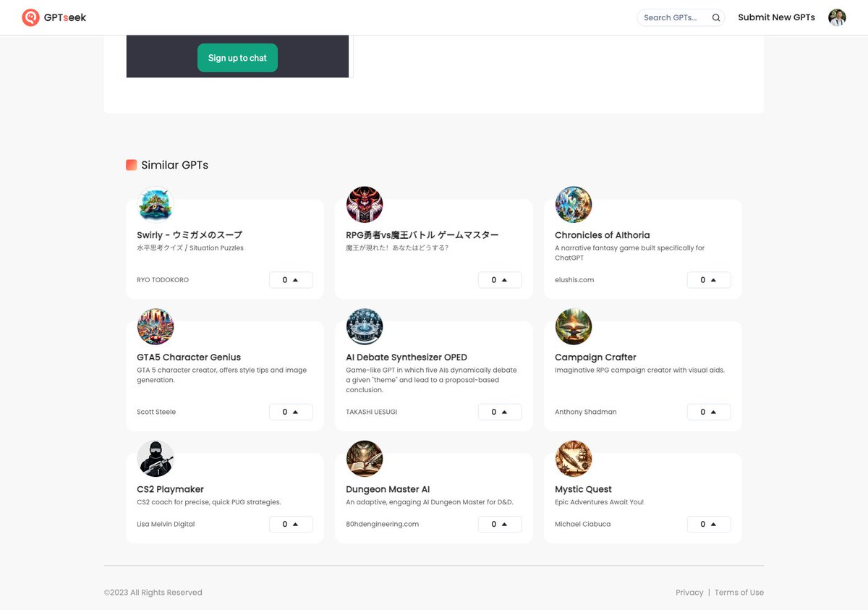Upvote Mystic Quest
868x610 pixels.
tap(709, 524)
